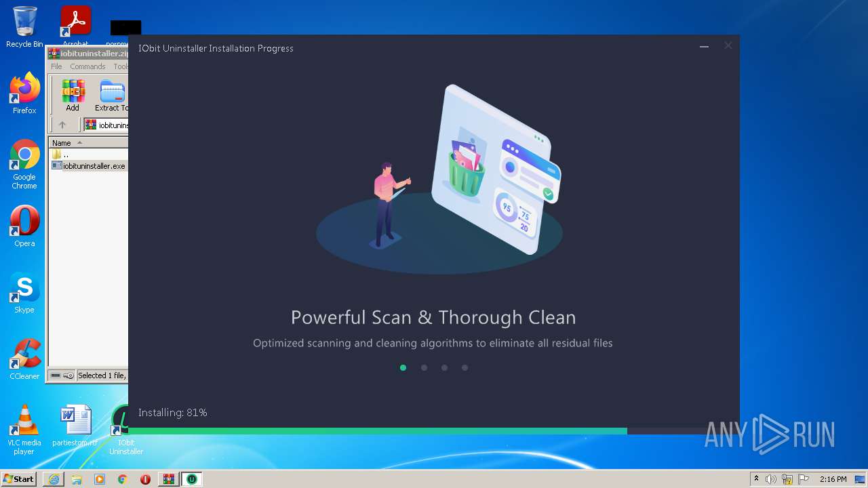Open the volume speaker tray icon

(x=771, y=479)
